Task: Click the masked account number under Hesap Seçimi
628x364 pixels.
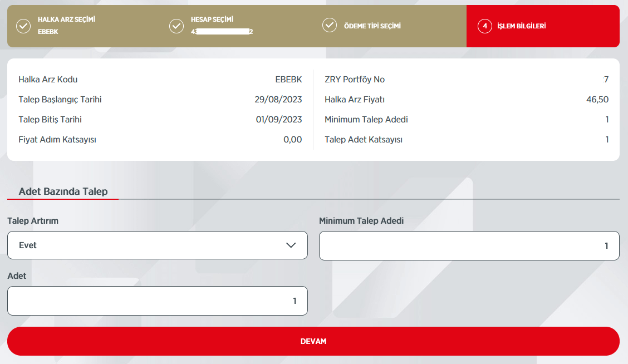Action: click(x=223, y=31)
